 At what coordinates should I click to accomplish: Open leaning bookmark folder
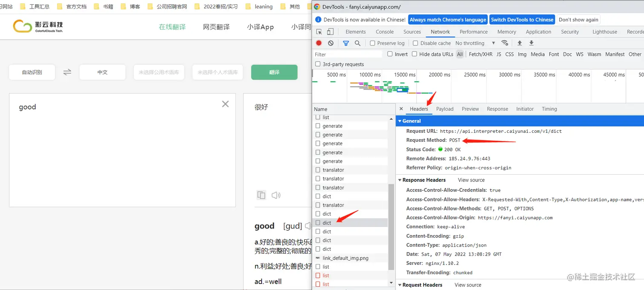[x=259, y=6]
